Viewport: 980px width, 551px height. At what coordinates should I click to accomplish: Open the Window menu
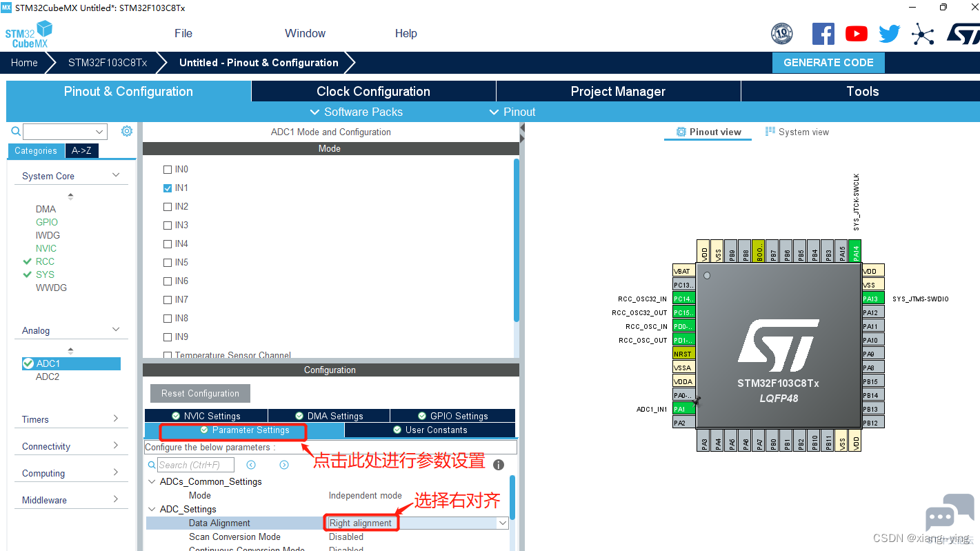point(306,33)
